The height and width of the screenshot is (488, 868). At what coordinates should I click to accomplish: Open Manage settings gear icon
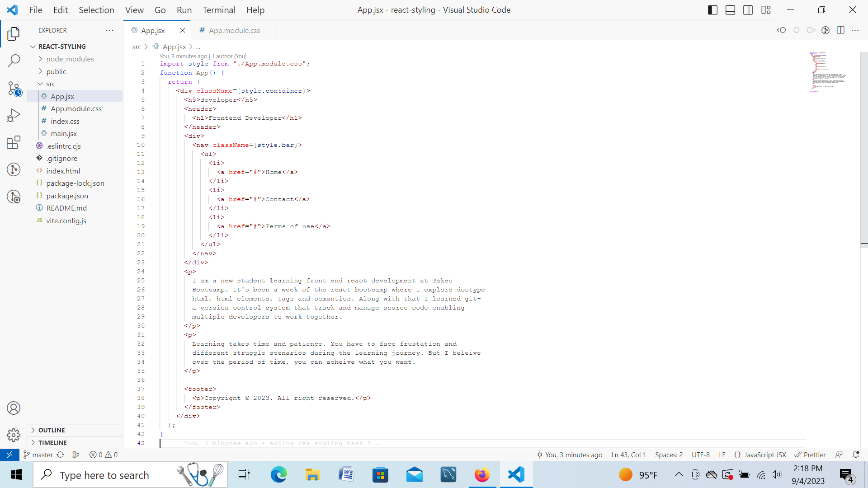pyautogui.click(x=14, y=435)
